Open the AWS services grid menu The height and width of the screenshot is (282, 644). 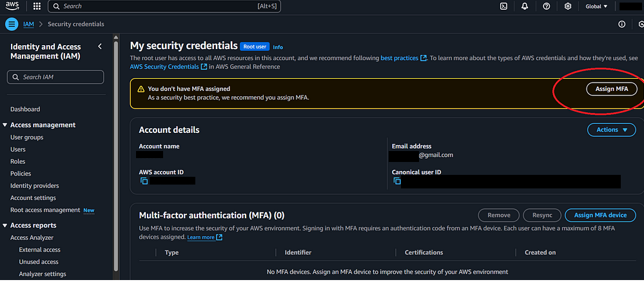(x=36, y=6)
